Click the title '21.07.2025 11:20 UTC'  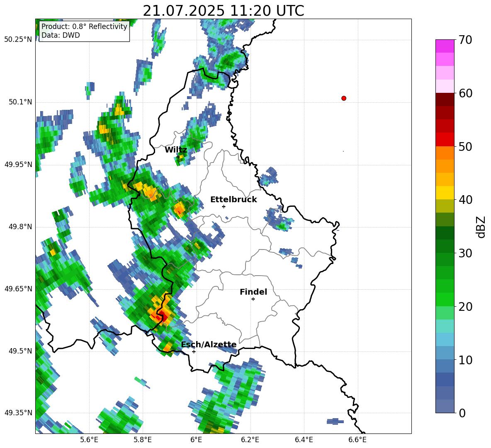(224, 11)
